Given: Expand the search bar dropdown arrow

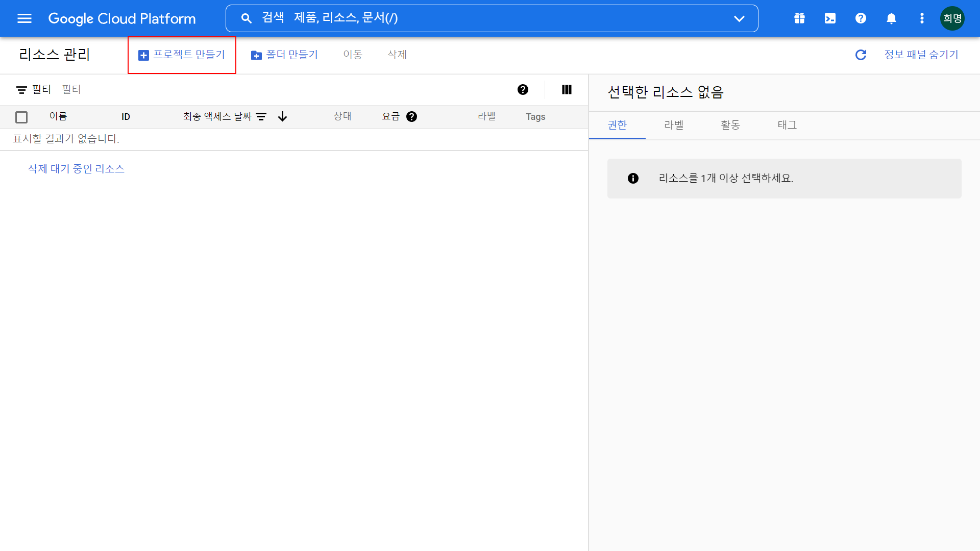Looking at the screenshot, I should click(739, 18).
